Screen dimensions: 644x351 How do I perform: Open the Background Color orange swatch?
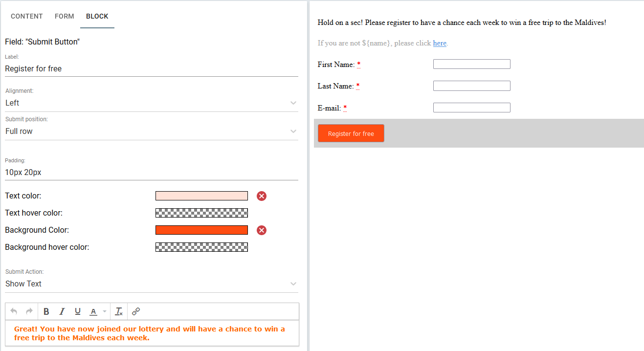coord(201,230)
